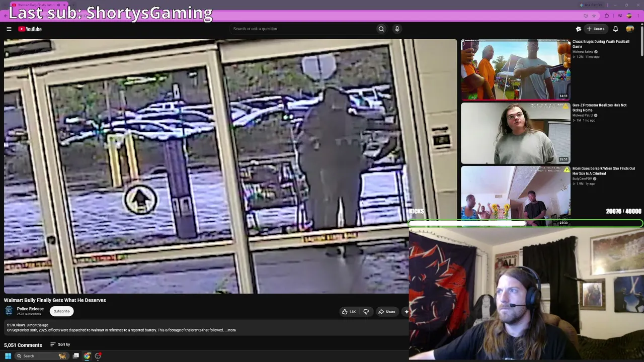Open the Task View taskbar icon

tap(76, 356)
